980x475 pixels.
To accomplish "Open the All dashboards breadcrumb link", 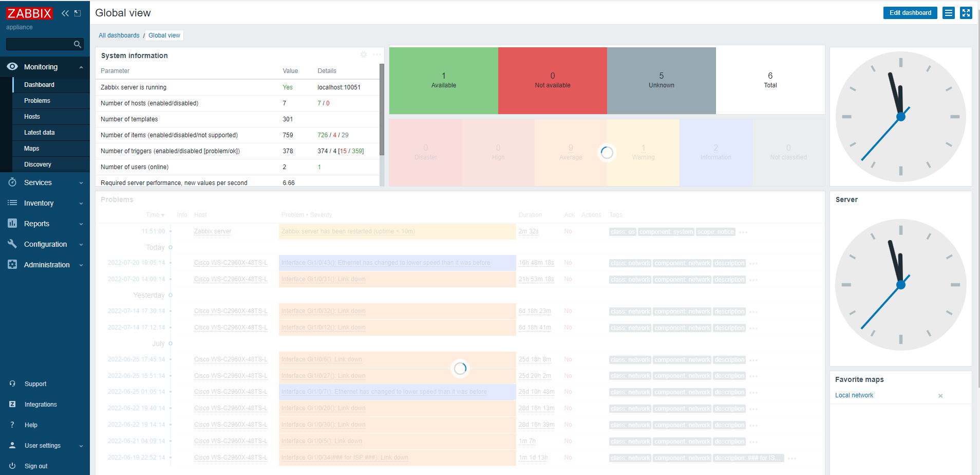I will click(119, 35).
